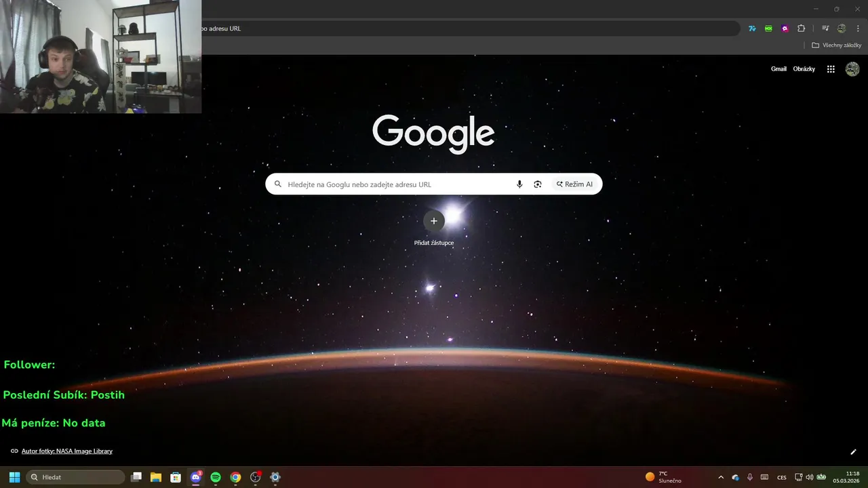Click the battery tray icon
Image resolution: width=868 pixels, height=488 pixels.
tap(821, 477)
